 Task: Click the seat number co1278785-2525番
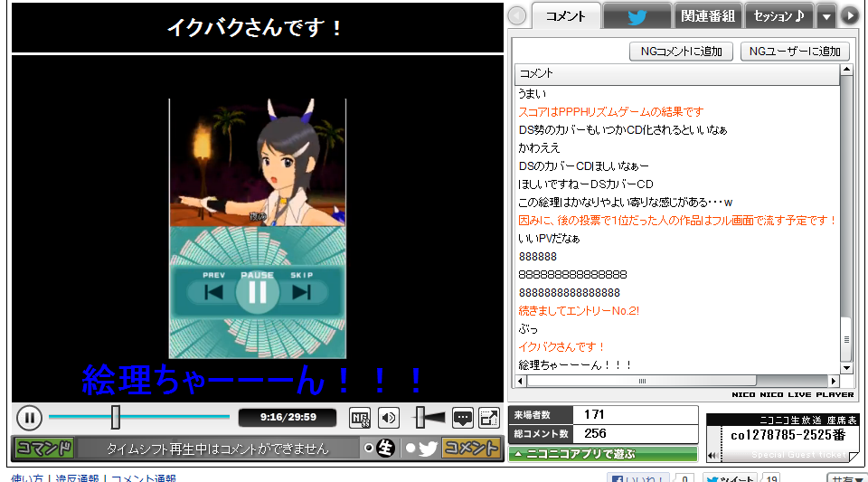click(788, 436)
